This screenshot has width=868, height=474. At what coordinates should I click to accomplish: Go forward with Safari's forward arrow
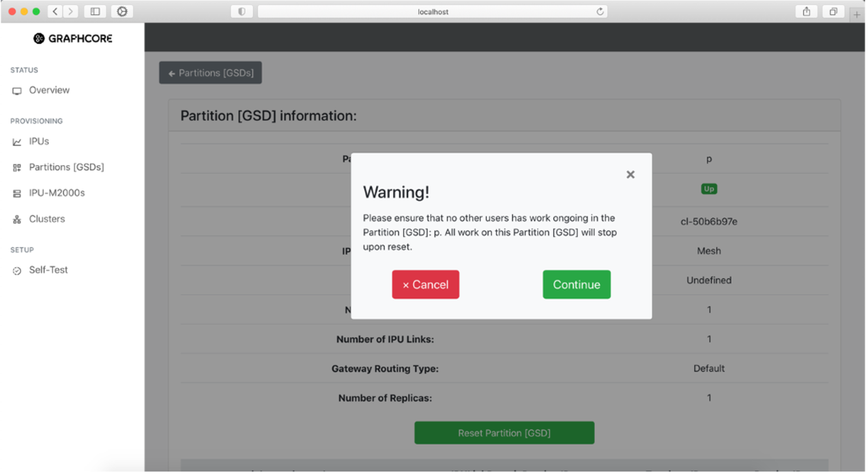(x=71, y=12)
